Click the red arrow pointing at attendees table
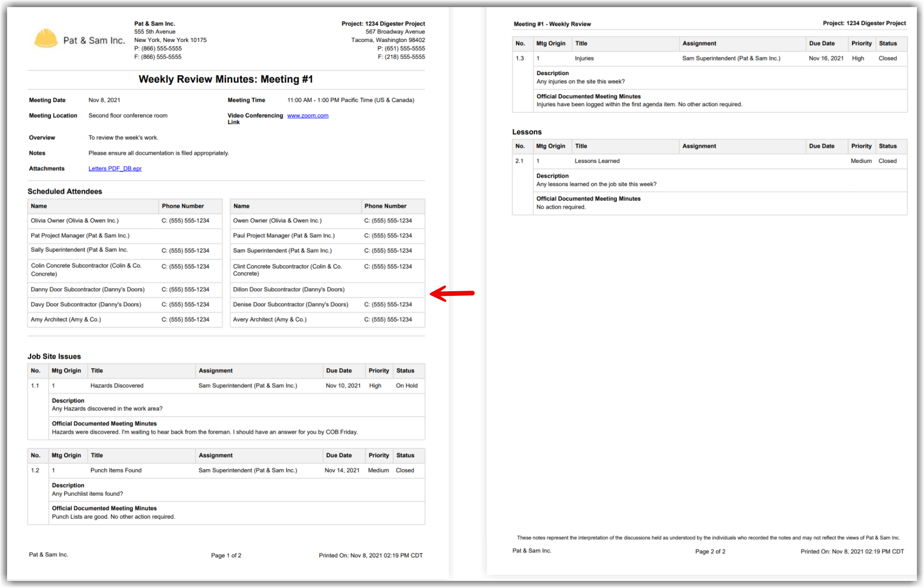924x588 pixels. pos(452,293)
